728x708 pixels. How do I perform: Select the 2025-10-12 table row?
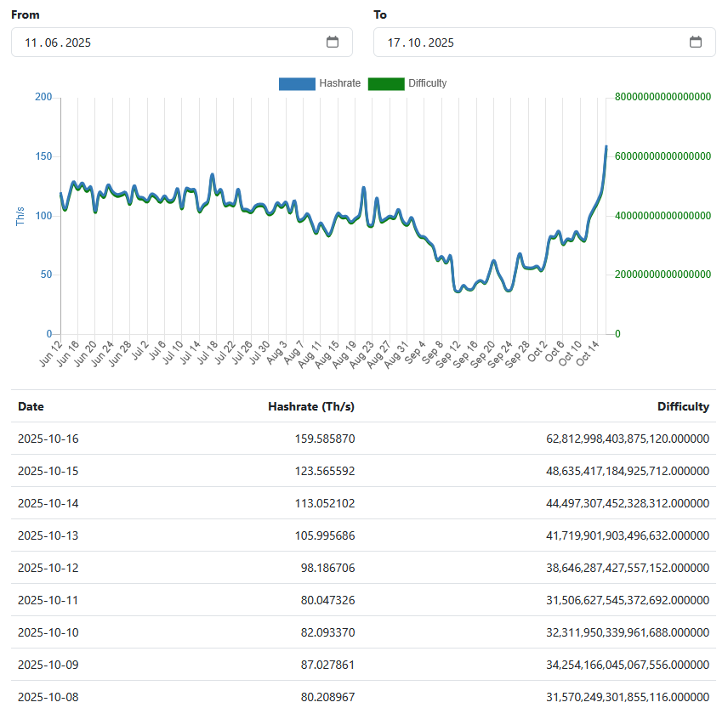(x=364, y=568)
